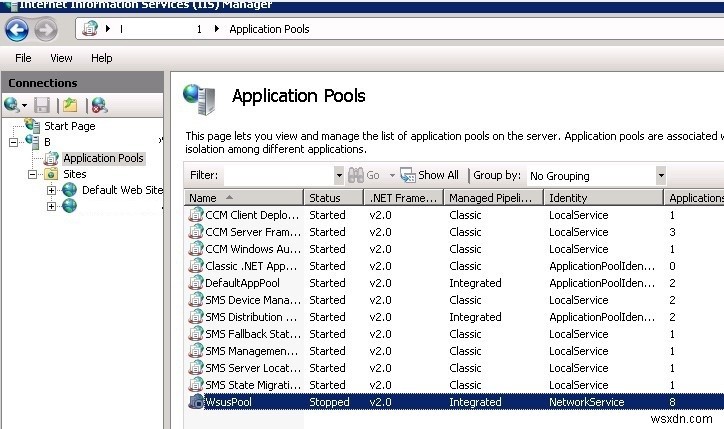Click the arrow before Application Pools breadcrumb
Image resolution: width=724 pixels, height=429 pixels.
pos(217,29)
